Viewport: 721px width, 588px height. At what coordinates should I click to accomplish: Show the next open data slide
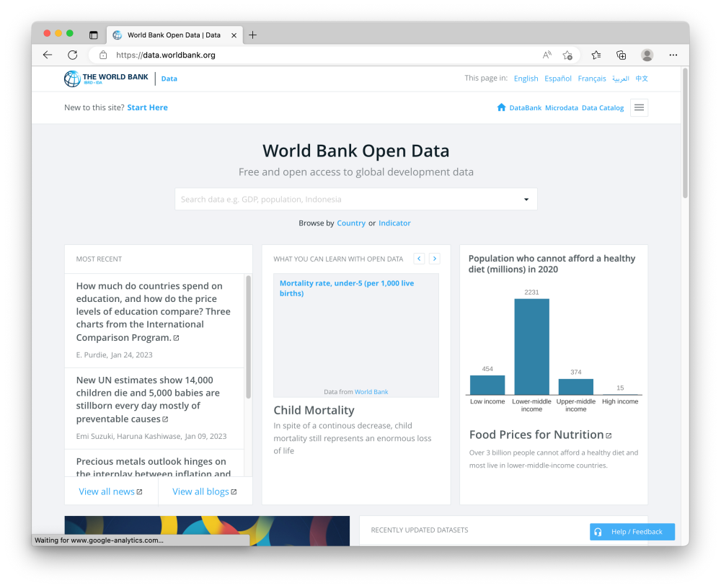click(435, 259)
